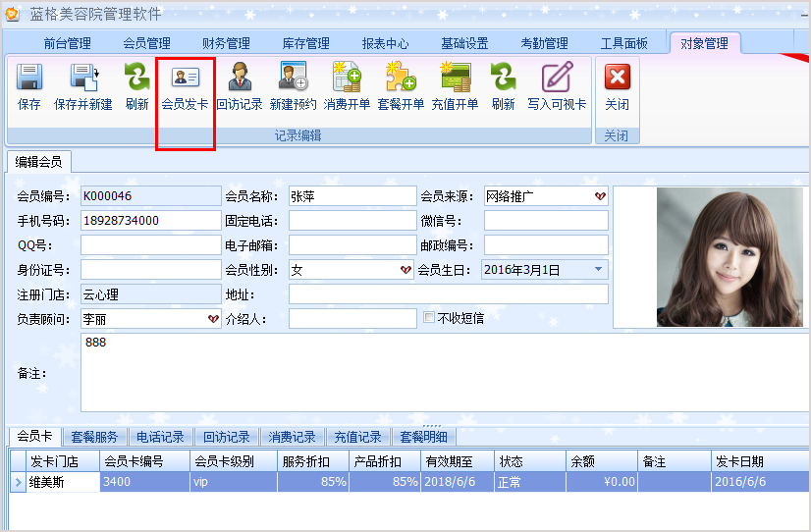Click the 余额 column header
Viewport: 811px width, 532px height.
[602, 461]
